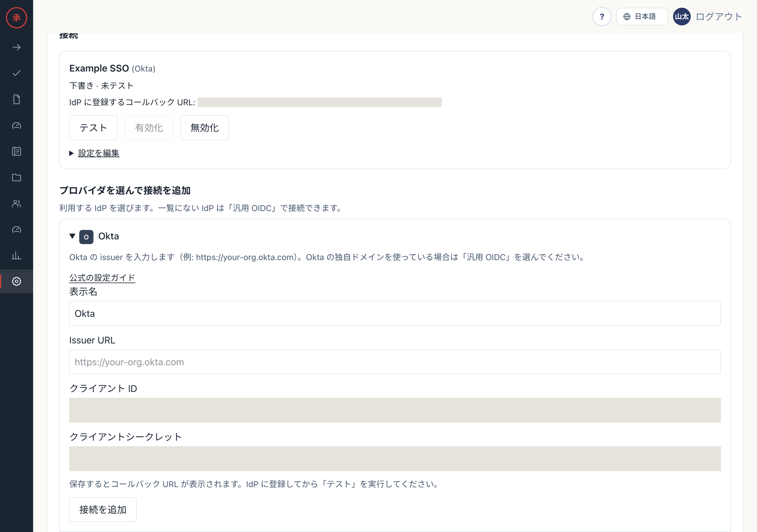Click the クライアント ID field

click(395, 410)
